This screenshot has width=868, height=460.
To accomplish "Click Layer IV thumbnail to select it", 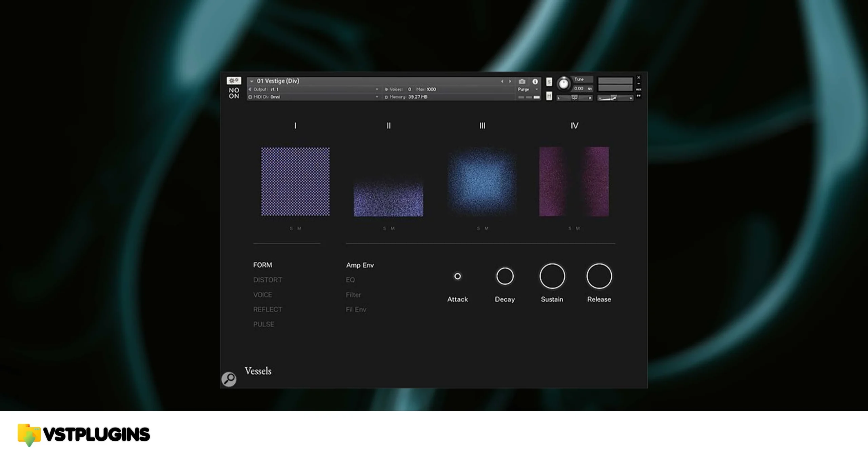I will tap(574, 181).
